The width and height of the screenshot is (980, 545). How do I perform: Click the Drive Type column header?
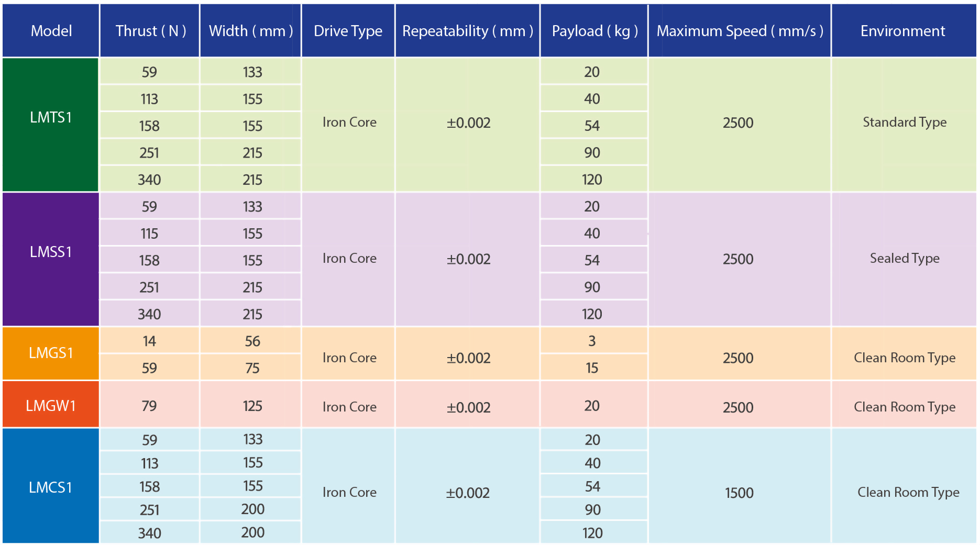click(348, 31)
